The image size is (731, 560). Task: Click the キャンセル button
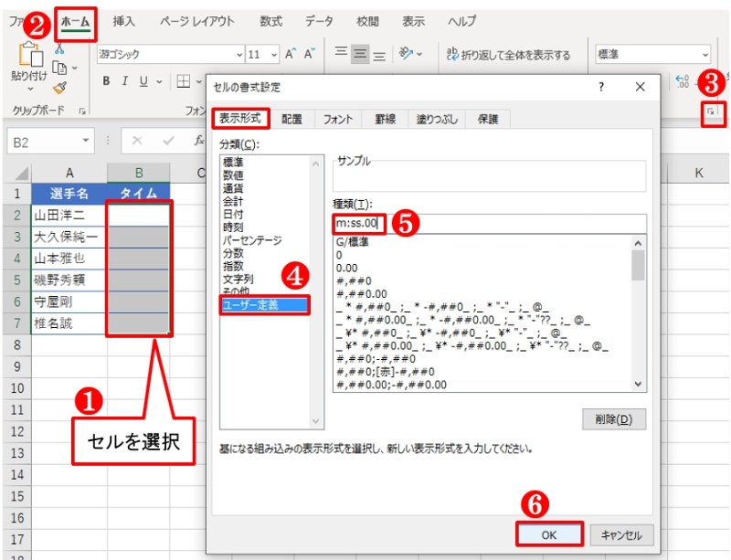[621, 534]
